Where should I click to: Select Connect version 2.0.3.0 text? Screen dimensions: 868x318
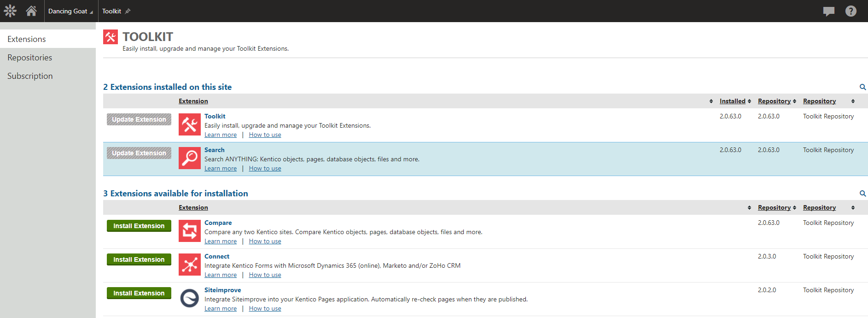(x=767, y=256)
